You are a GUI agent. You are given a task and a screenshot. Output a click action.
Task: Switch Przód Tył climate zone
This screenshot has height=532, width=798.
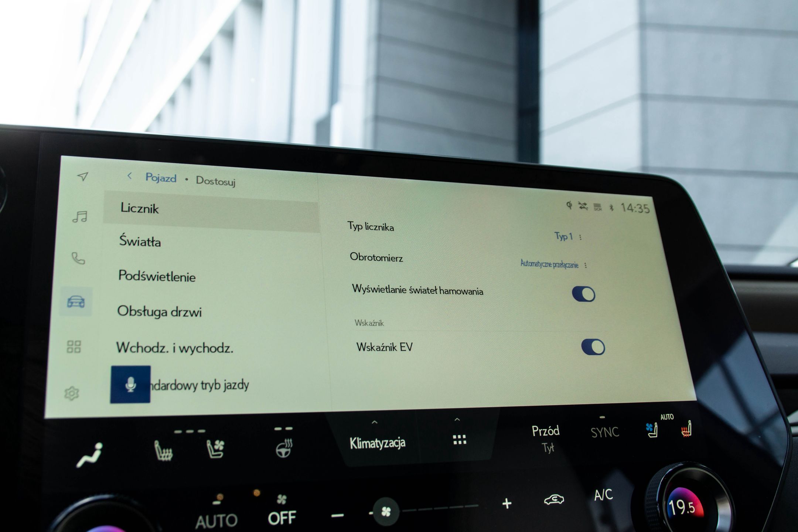(x=546, y=438)
